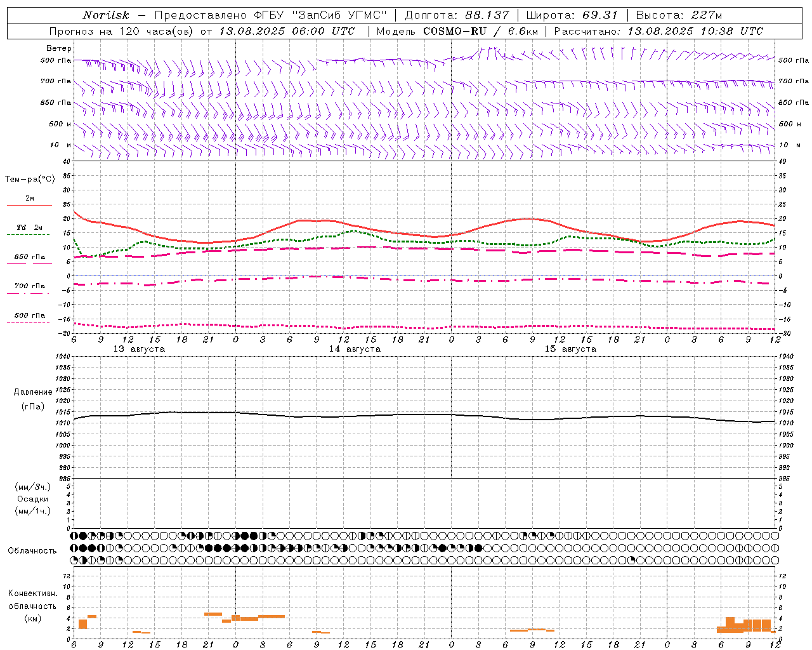Image resolution: width=812 pixels, height=650 pixels.
Task: Click the "Модель COSMO-RU / 6.6км" label
Action: pyautogui.click(x=457, y=31)
